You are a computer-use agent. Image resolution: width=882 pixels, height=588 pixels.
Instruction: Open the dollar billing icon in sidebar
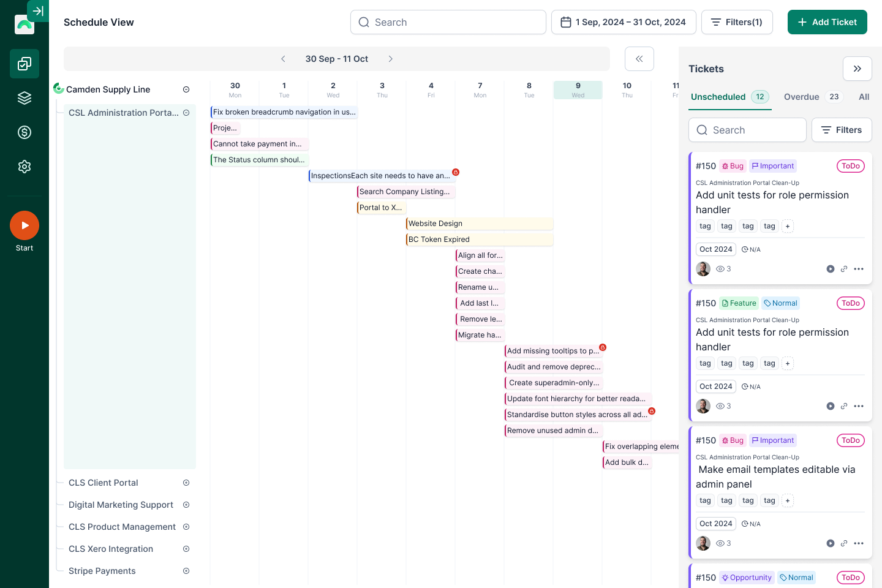coord(24,132)
